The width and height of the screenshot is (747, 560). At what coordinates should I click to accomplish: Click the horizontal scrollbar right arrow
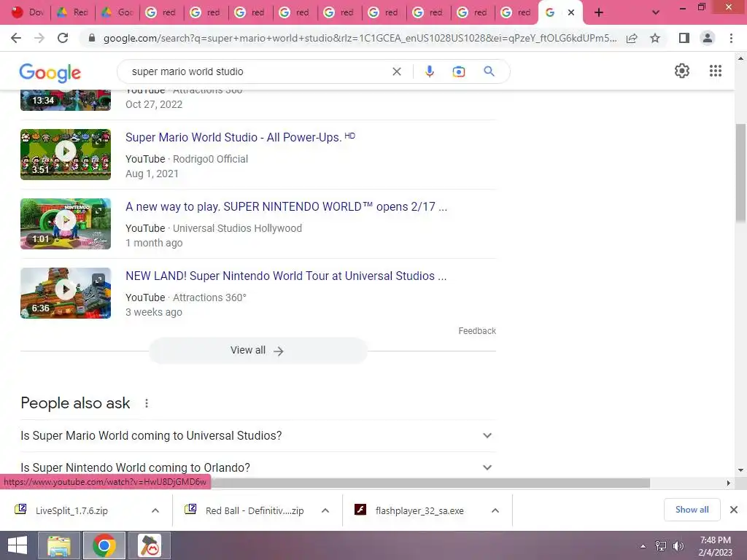click(729, 483)
